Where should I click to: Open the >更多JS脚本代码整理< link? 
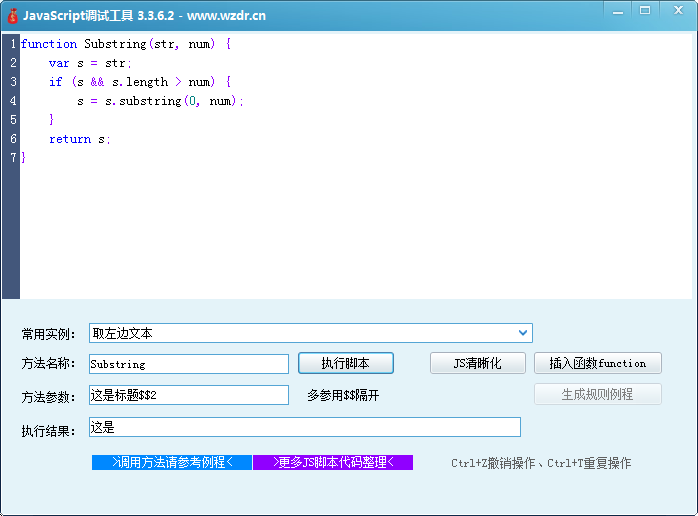tap(333, 462)
